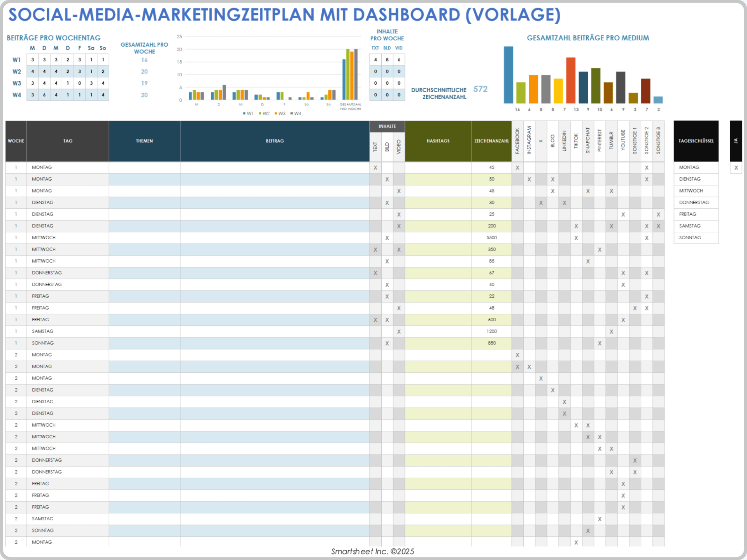Click the LINKEDIN column header
This screenshot has width=747, height=560.
(565, 141)
